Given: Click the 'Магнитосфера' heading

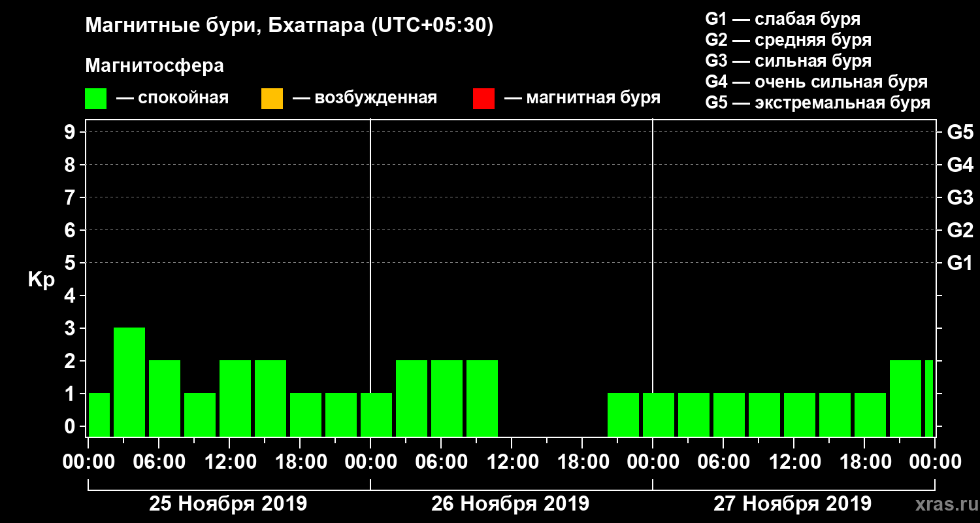Looking at the screenshot, I should (155, 66).
